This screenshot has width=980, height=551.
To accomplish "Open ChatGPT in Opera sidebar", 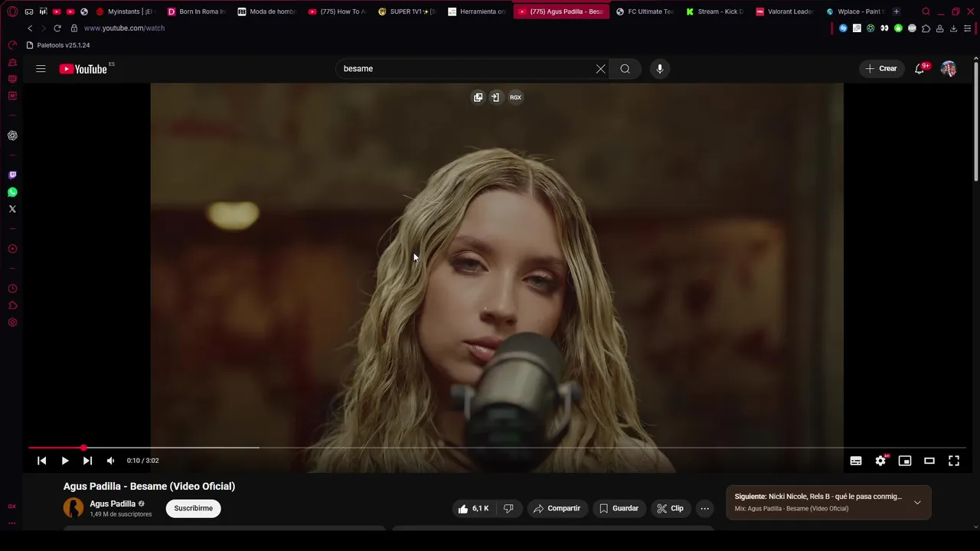I will point(12,135).
